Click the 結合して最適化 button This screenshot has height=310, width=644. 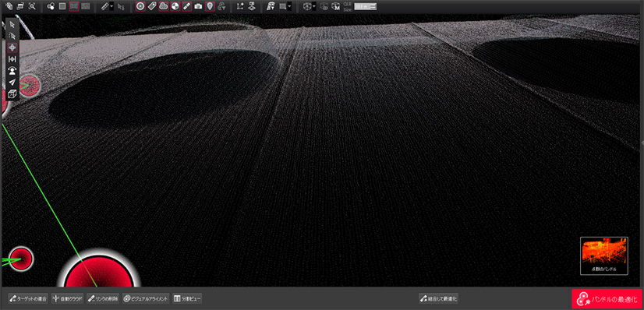pyautogui.click(x=438, y=298)
